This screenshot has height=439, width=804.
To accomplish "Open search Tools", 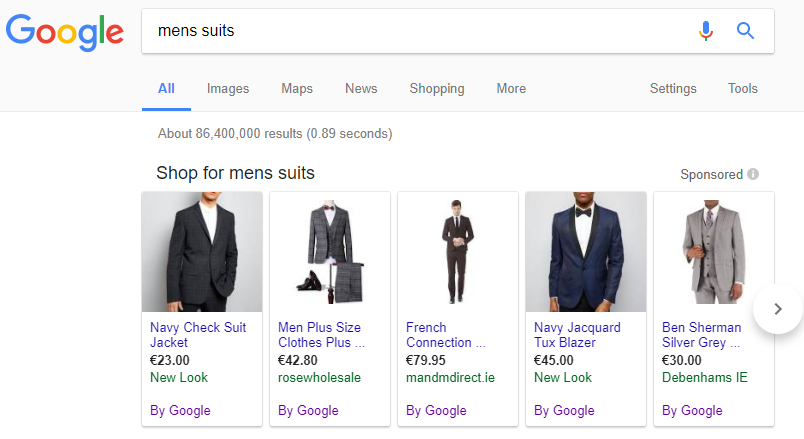I will pos(742,89).
